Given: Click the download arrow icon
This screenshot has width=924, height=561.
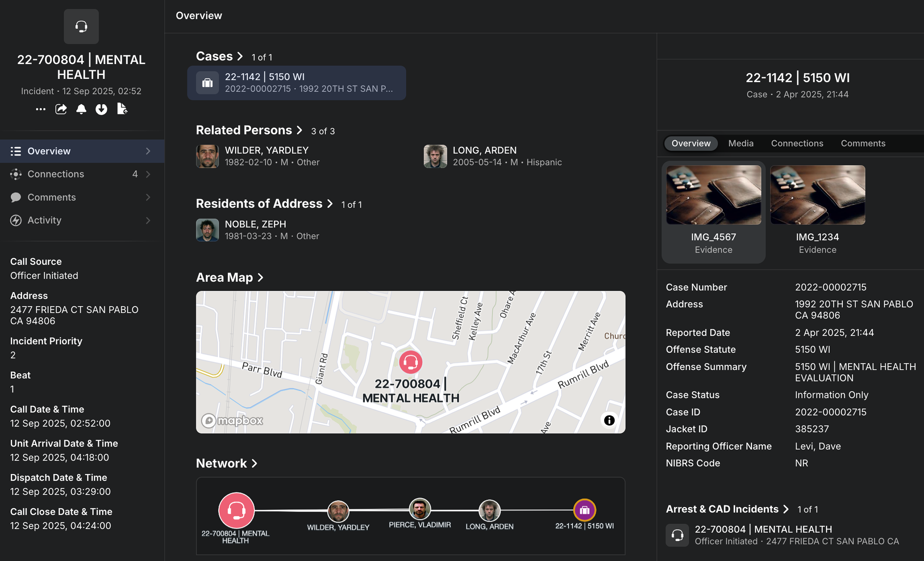Looking at the screenshot, I should click(x=101, y=109).
